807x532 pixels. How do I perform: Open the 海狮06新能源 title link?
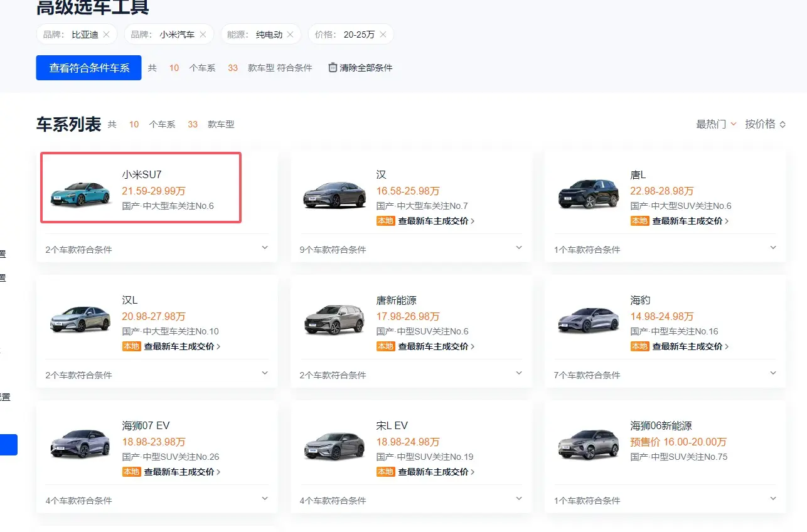point(661,426)
